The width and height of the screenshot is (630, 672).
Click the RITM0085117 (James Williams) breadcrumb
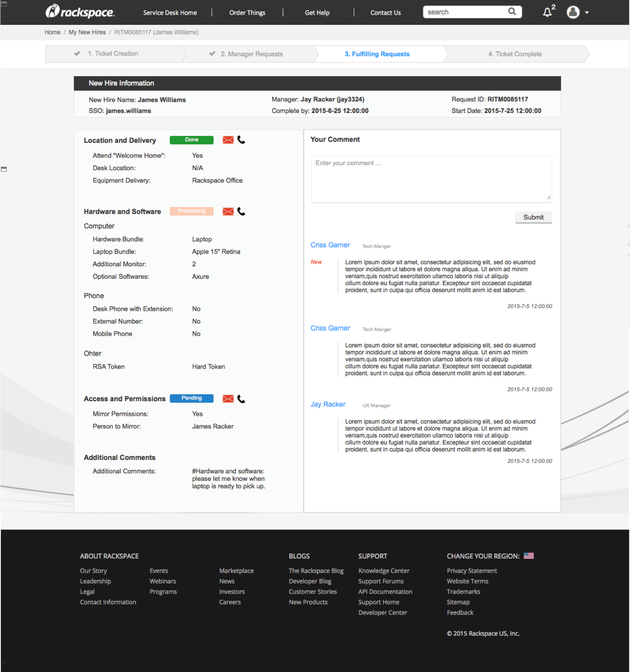click(x=156, y=32)
